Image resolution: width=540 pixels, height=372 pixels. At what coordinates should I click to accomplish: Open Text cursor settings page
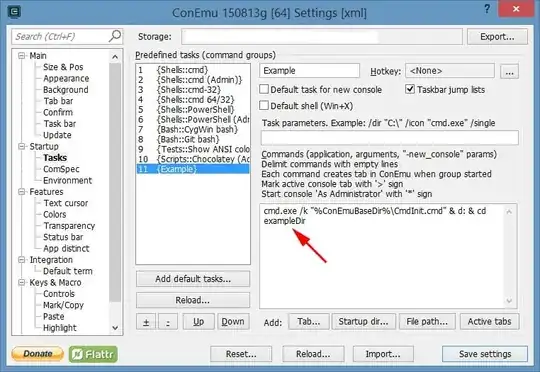[x=65, y=203]
